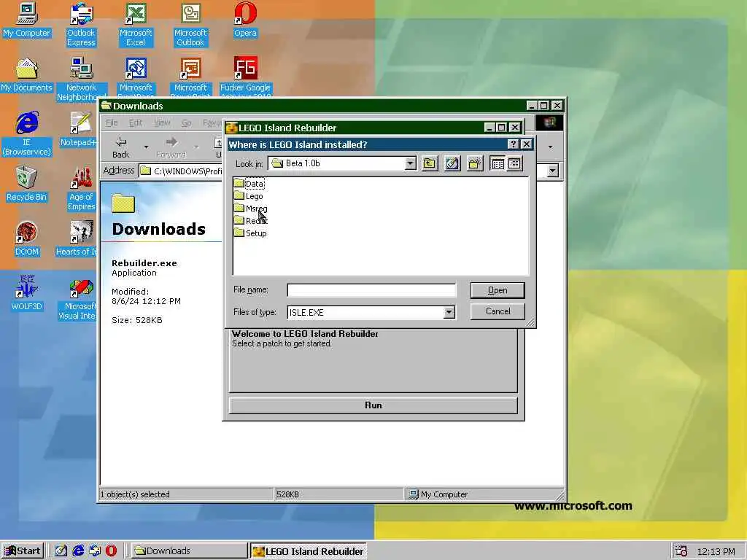Switch to Downloads taskbar button
The height and width of the screenshot is (560, 747).
click(x=189, y=551)
